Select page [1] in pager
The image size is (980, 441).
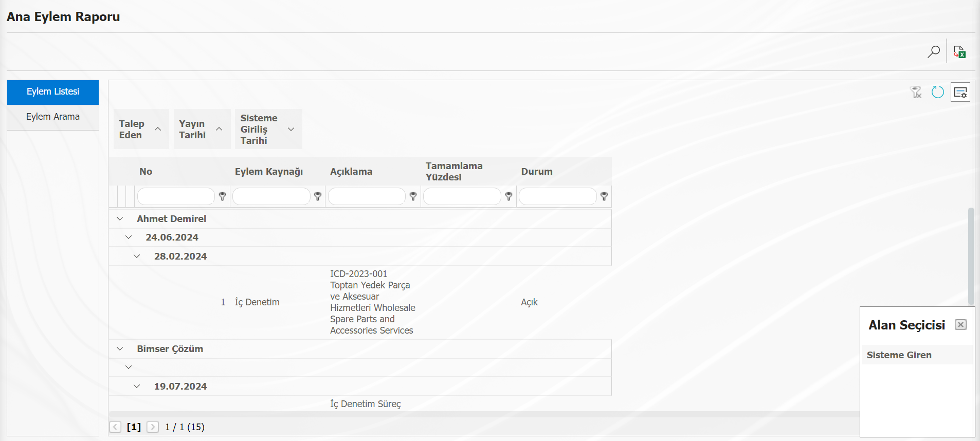pos(134,427)
